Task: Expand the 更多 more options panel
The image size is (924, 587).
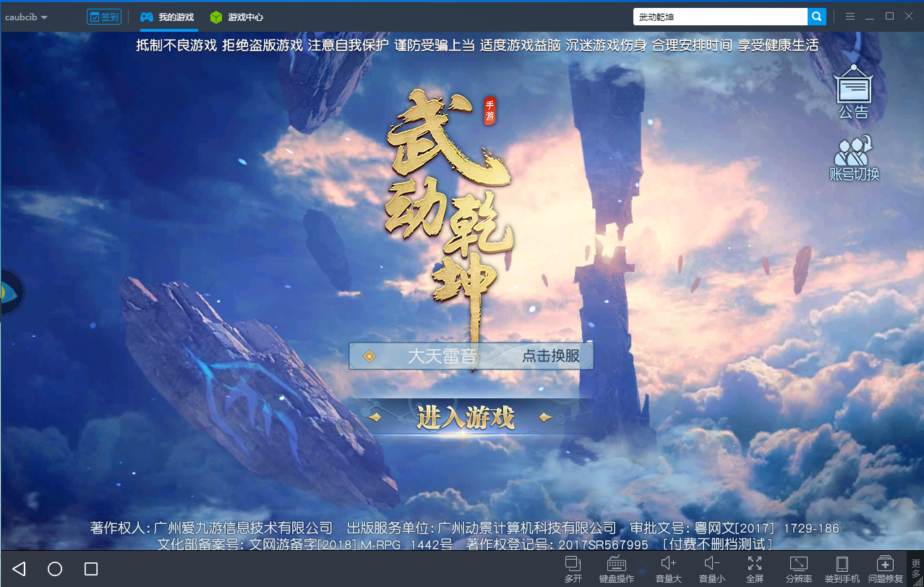Action: (x=915, y=569)
